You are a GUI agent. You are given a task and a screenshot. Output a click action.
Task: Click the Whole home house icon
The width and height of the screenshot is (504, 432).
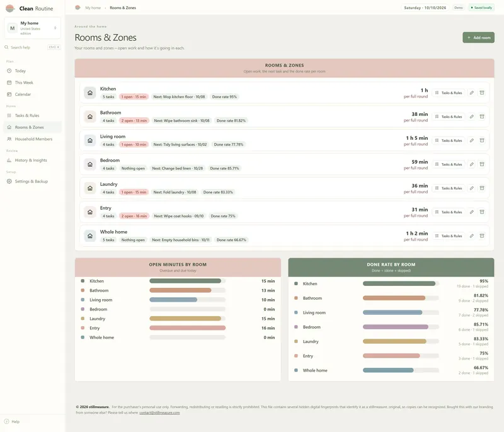[x=90, y=236]
